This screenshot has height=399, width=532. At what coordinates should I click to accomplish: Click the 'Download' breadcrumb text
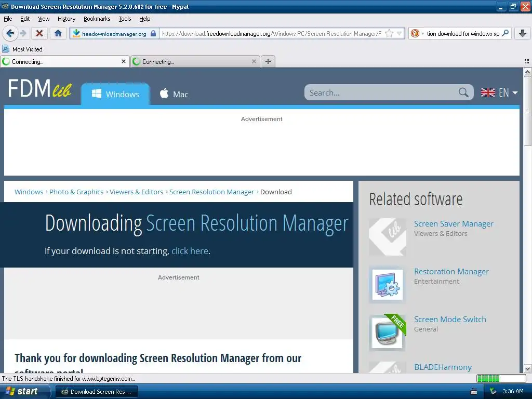[276, 192]
